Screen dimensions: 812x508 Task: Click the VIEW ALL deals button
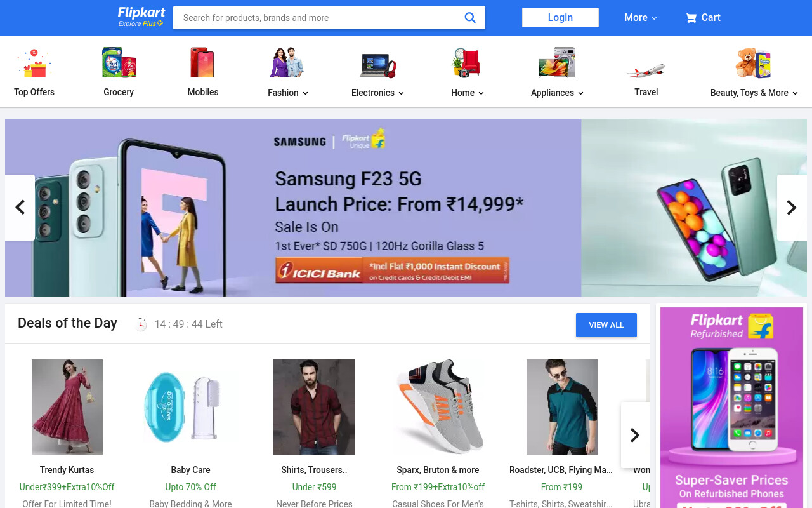coord(606,325)
